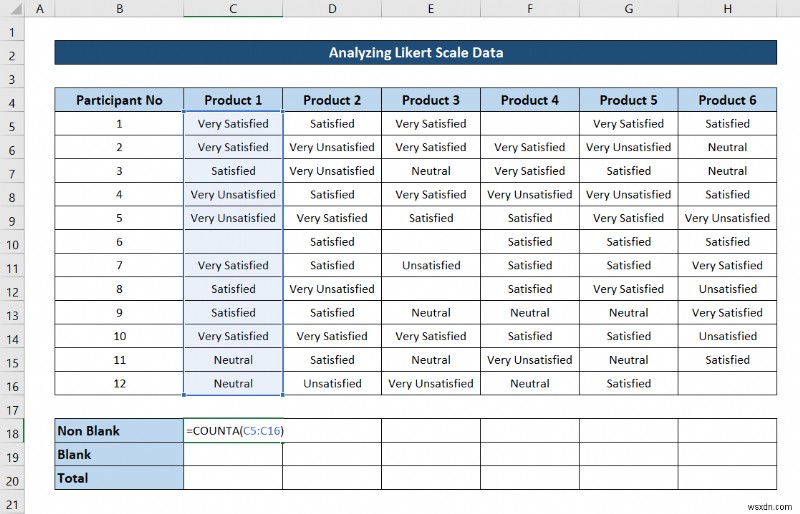Select participant number 6 cell
Viewport: 800px width, 514px height.
119,241
